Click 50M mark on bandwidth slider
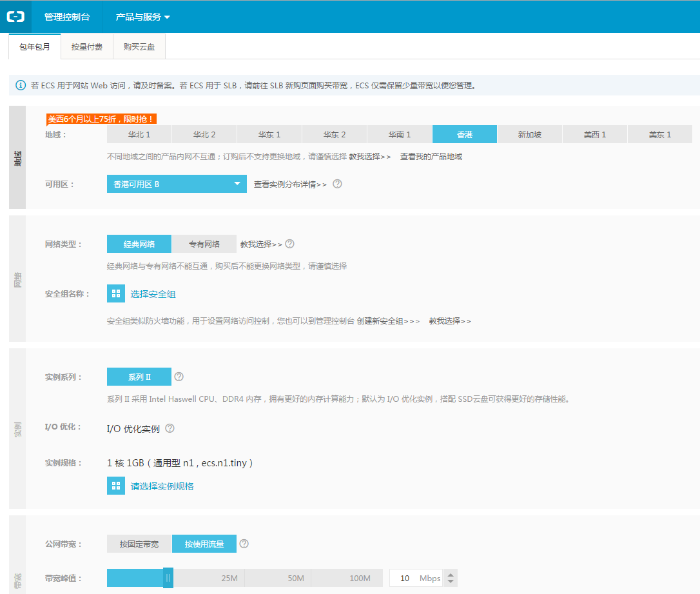Viewport: 700px width, 594px height. (x=296, y=579)
